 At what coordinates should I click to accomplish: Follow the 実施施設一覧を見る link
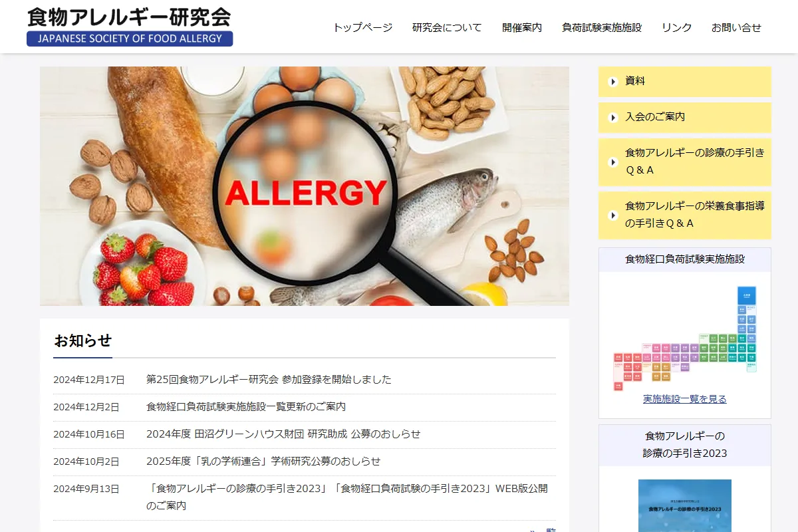click(x=685, y=399)
